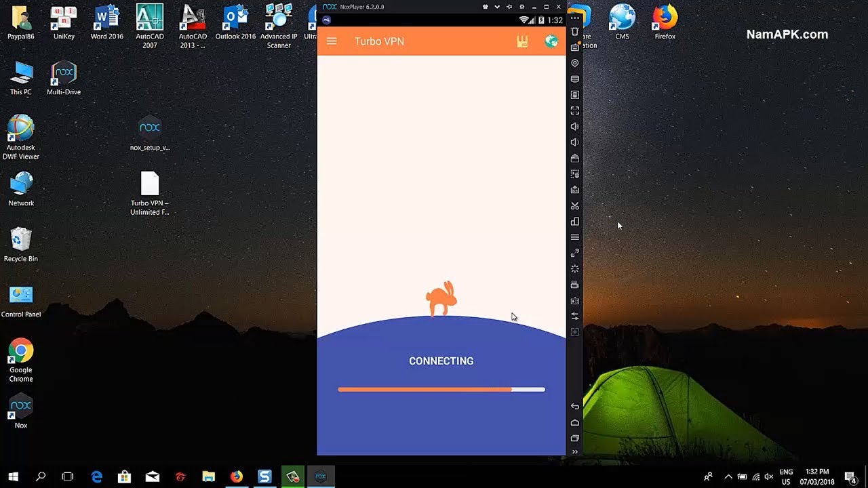
Task: Open the Nox sidebar three-dots menu
Action: point(575,19)
